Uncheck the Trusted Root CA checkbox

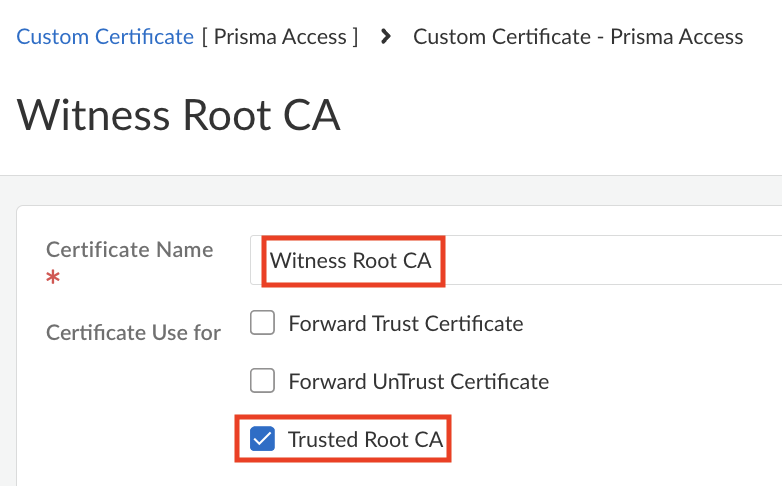click(262, 439)
